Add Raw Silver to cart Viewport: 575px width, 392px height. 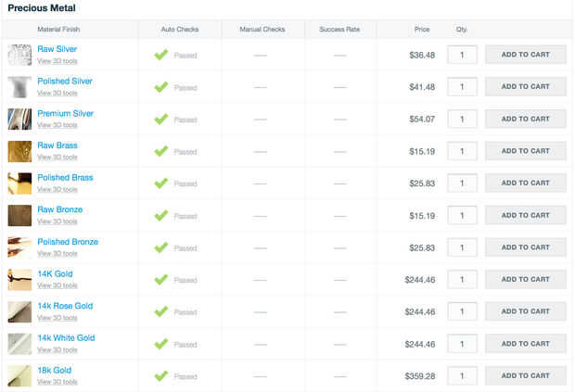(525, 55)
